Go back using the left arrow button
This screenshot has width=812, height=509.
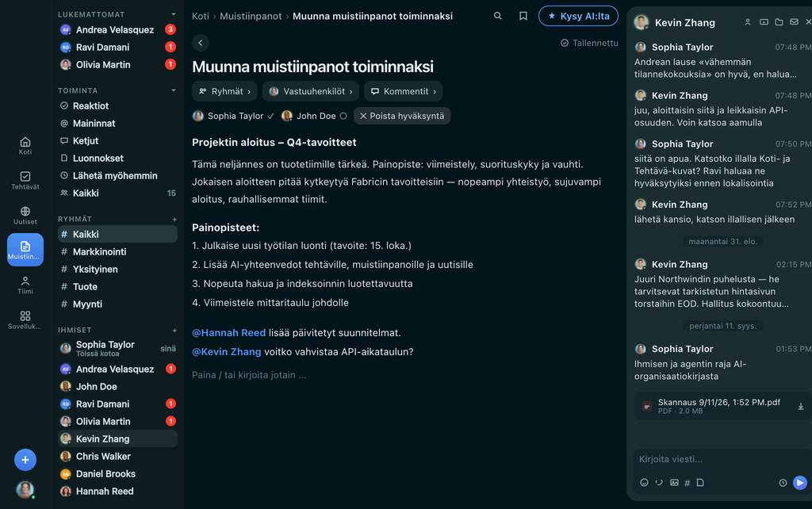point(201,43)
